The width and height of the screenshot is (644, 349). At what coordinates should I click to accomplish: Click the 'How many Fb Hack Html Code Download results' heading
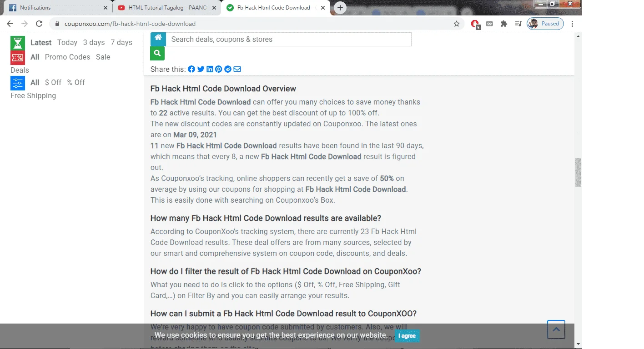pos(266,218)
